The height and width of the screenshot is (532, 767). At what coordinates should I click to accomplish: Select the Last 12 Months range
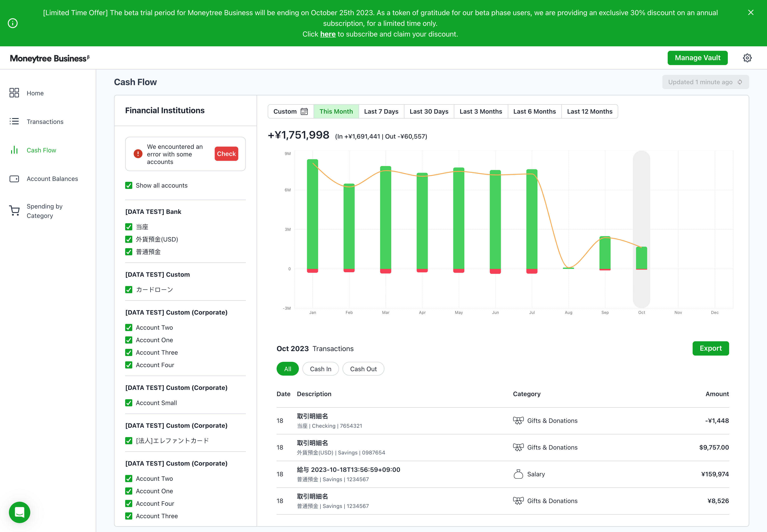(x=590, y=111)
